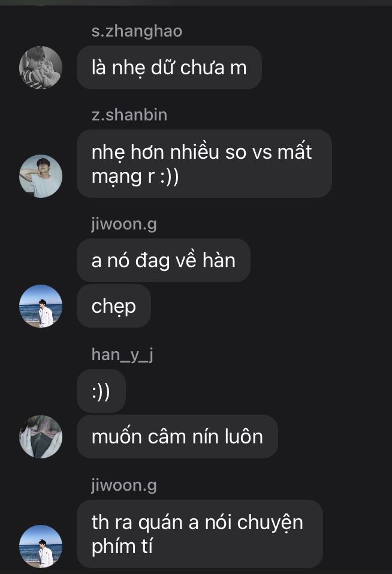Open han_y_j's masked avatar

click(41, 436)
